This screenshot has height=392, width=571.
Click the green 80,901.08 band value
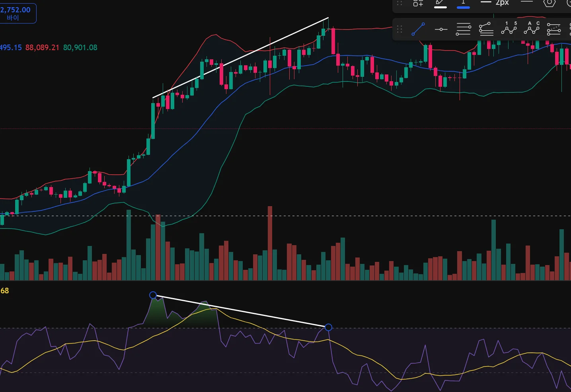point(80,47)
